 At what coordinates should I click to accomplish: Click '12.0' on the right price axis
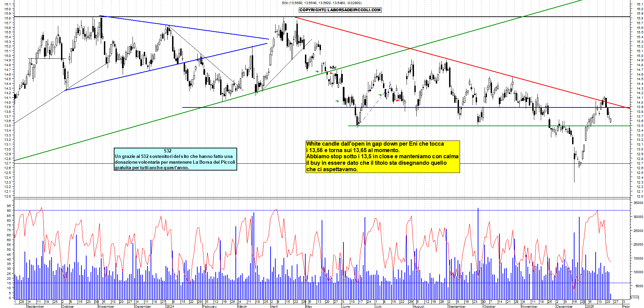tap(640, 196)
